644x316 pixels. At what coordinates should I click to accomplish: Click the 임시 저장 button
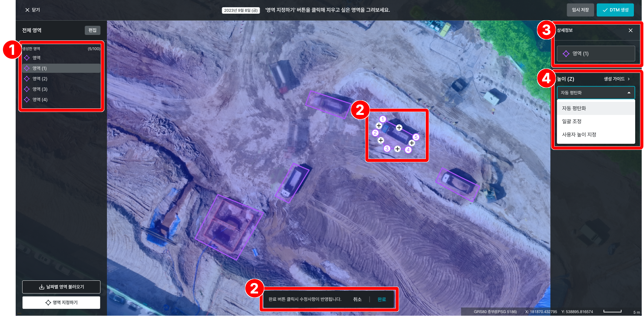tap(580, 10)
